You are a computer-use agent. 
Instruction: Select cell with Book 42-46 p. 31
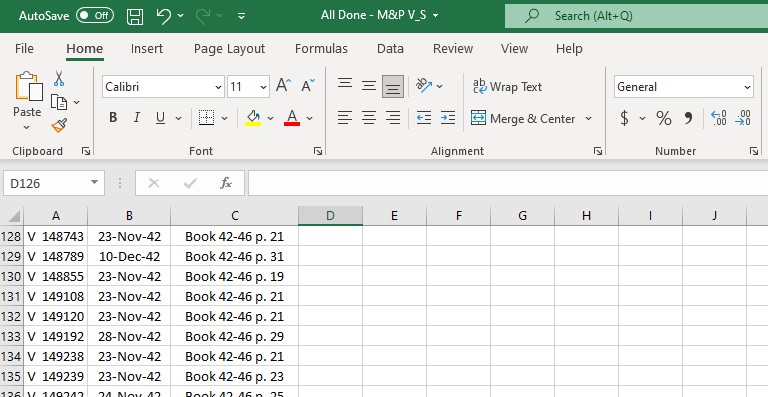coord(235,257)
